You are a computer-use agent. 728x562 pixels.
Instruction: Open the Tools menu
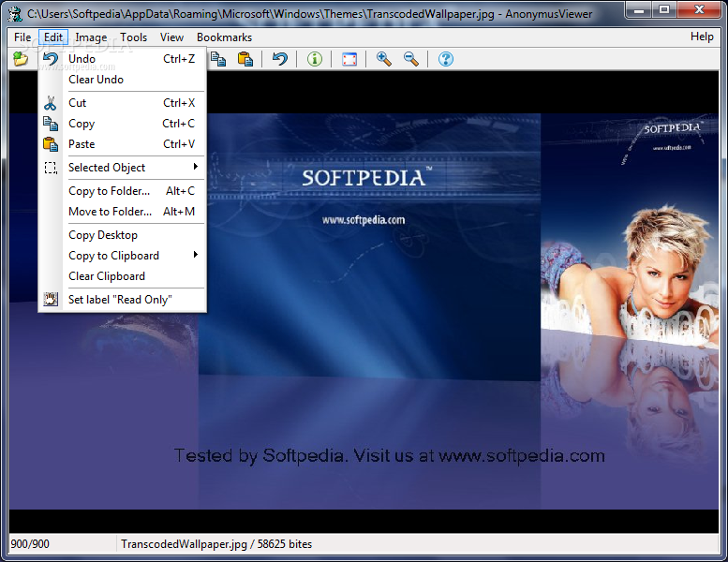(134, 37)
